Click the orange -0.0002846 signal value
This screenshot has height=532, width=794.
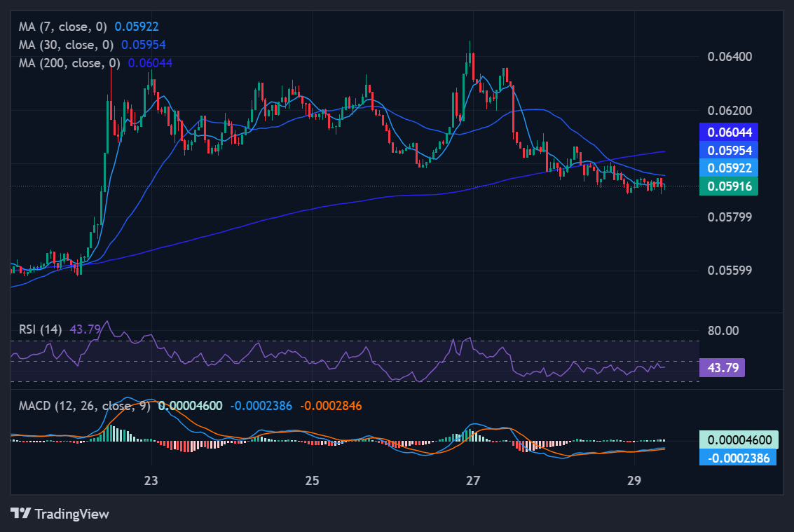click(x=331, y=405)
